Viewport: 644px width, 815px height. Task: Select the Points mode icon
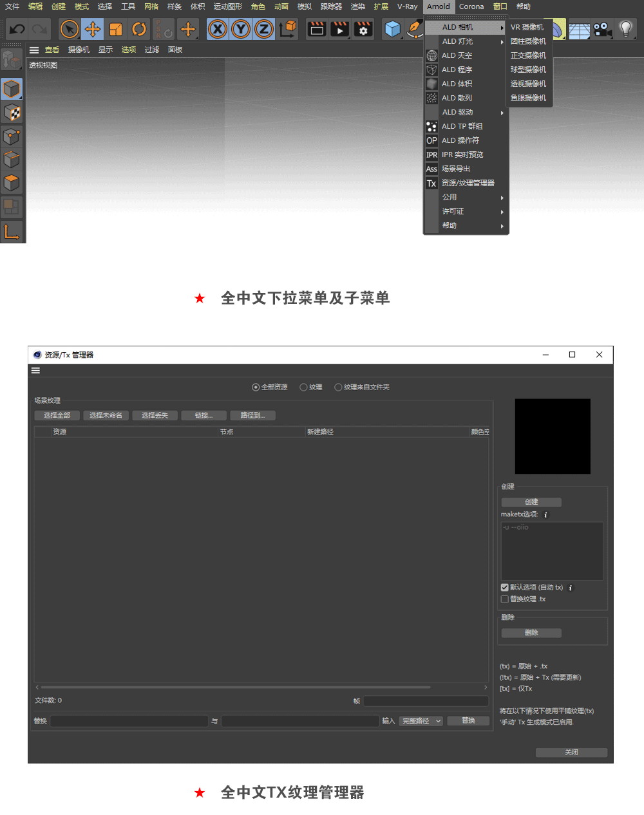[12, 136]
